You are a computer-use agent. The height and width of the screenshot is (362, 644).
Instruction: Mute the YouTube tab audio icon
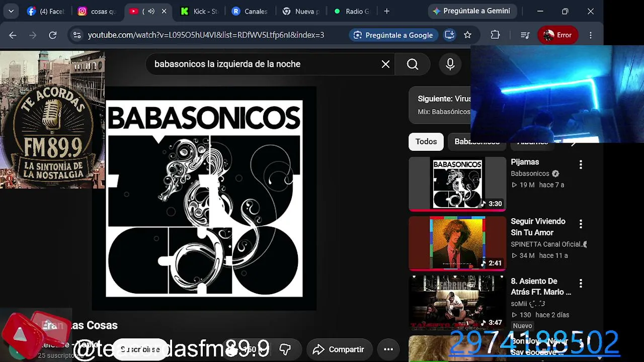(x=150, y=11)
